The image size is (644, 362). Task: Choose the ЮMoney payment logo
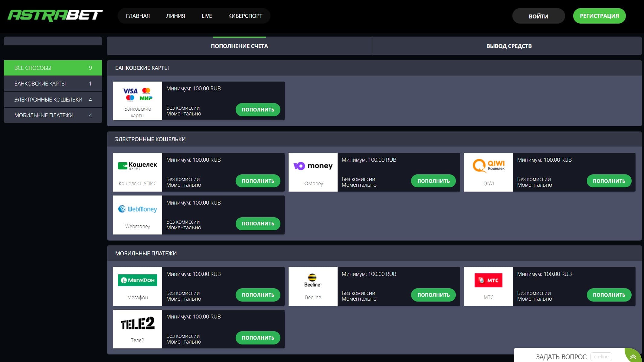pos(313,166)
